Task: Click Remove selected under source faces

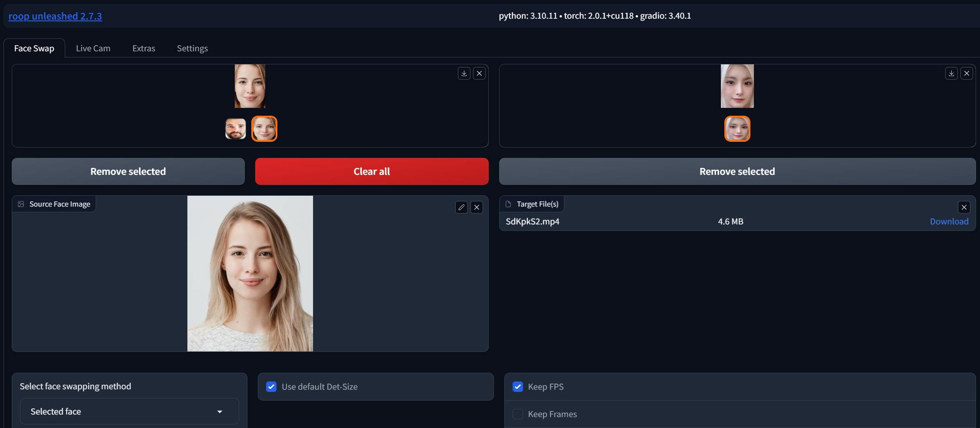Action: click(128, 171)
